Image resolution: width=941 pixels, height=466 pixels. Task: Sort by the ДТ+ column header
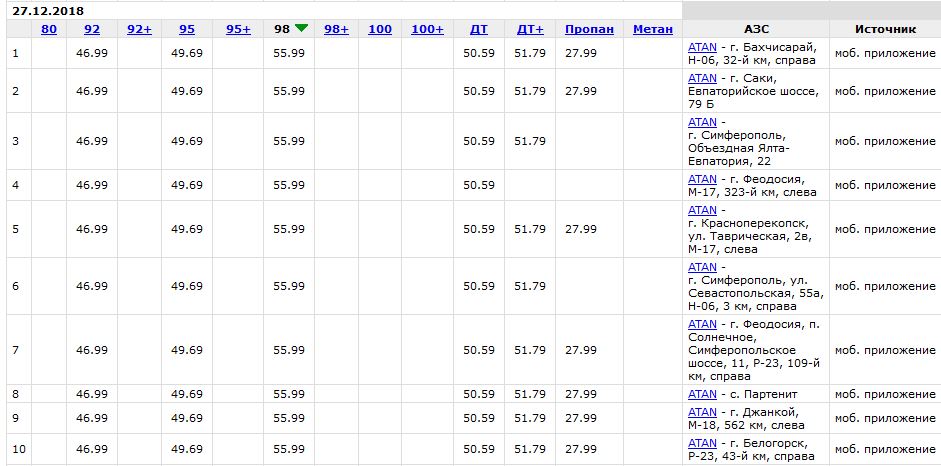tap(530, 29)
